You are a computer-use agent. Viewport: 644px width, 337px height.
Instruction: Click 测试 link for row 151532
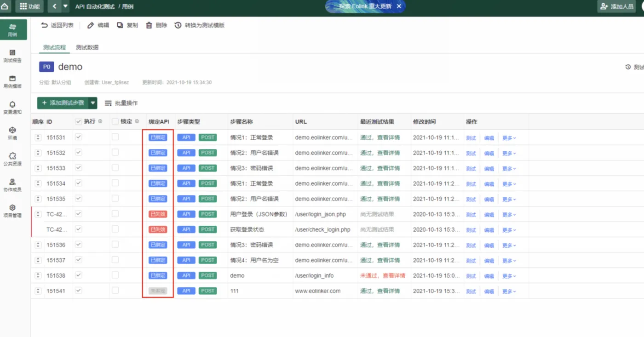click(471, 153)
